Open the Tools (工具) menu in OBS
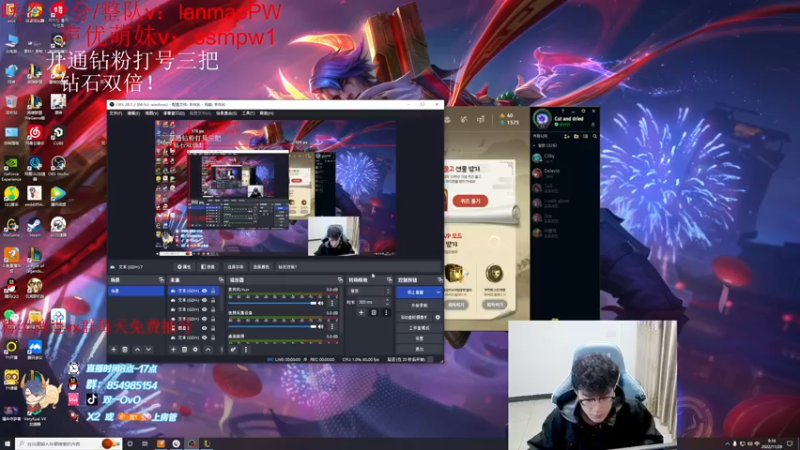The height and width of the screenshot is (450, 800). pyautogui.click(x=248, y=113)
